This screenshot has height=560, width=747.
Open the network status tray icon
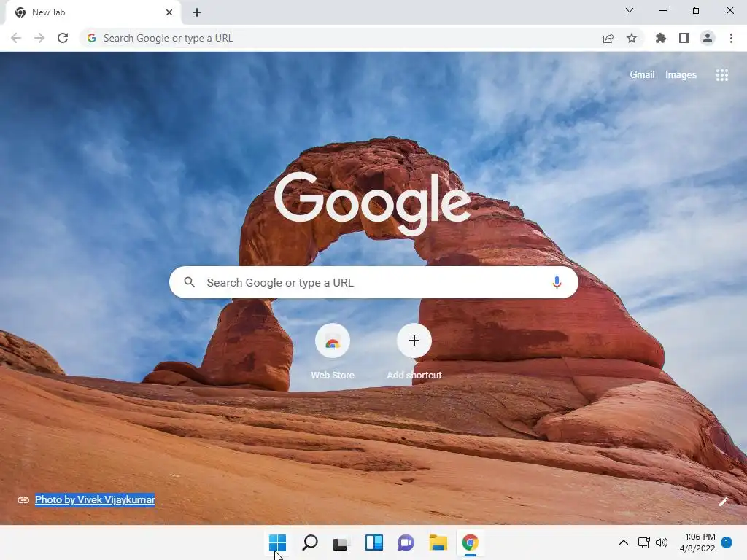point(644,542)
